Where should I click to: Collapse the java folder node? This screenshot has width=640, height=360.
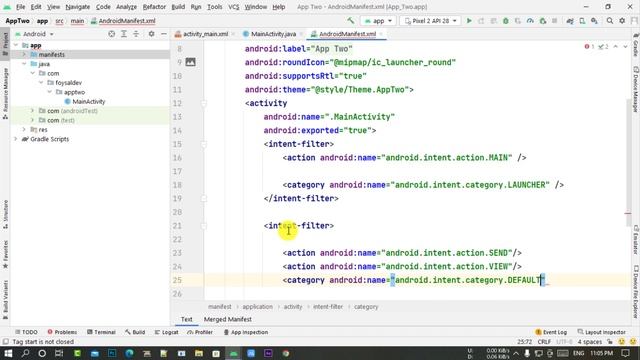[x=24, y=64]
